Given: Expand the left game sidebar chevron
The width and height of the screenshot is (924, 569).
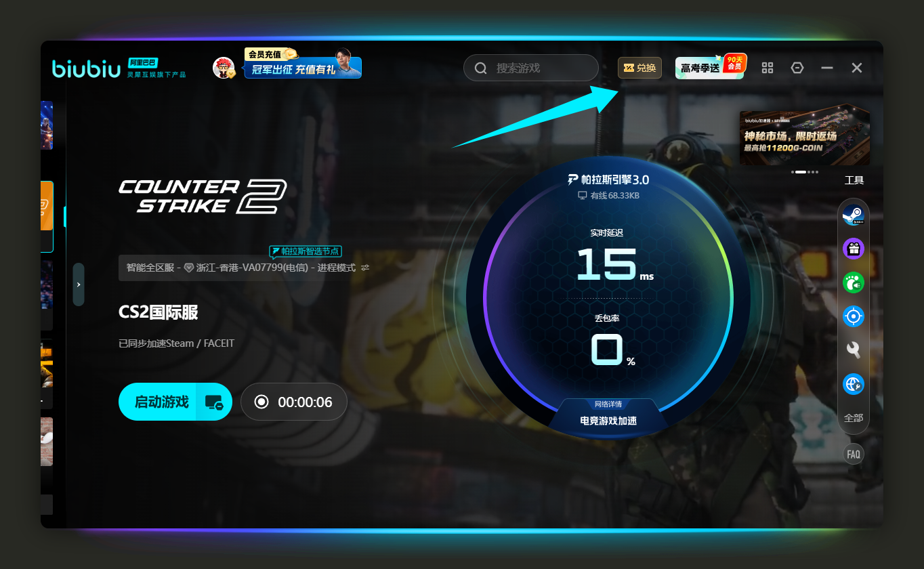Looking at the screenshot, I should click(79, 284).
